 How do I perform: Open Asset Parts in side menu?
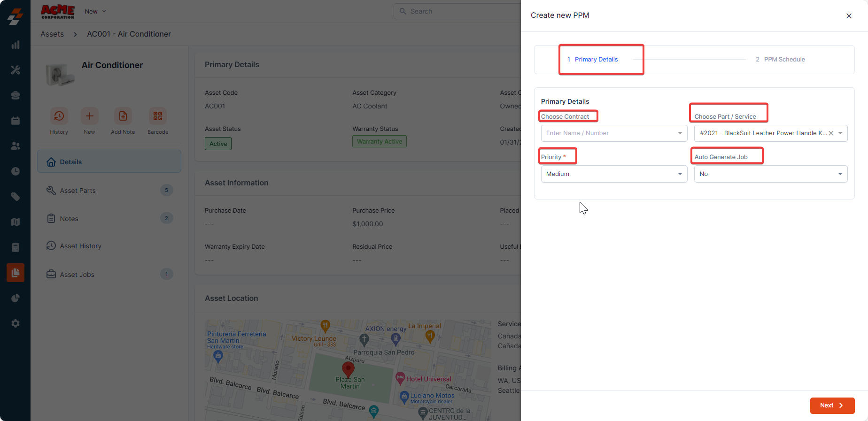[x=78, y=191]
